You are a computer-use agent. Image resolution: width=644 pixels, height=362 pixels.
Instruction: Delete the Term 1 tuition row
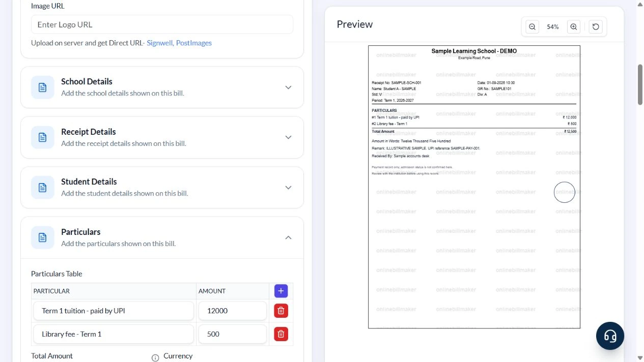[281, 311]
